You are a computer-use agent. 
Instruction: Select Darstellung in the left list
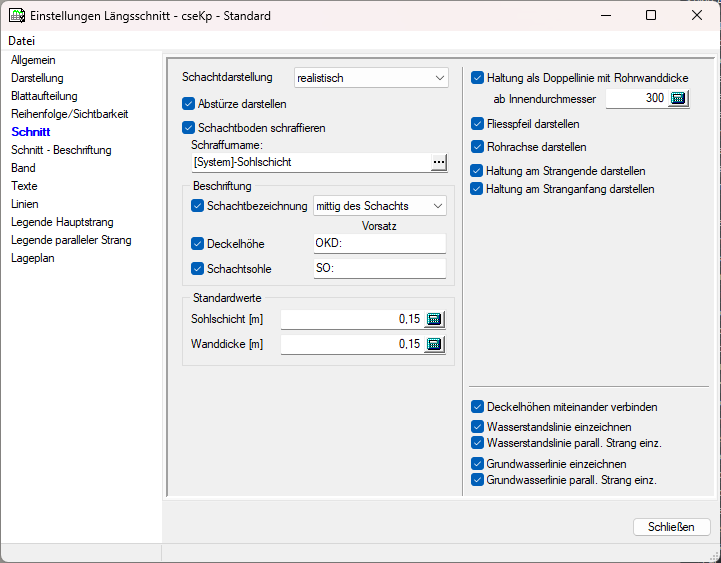click(x=37, y=78)
